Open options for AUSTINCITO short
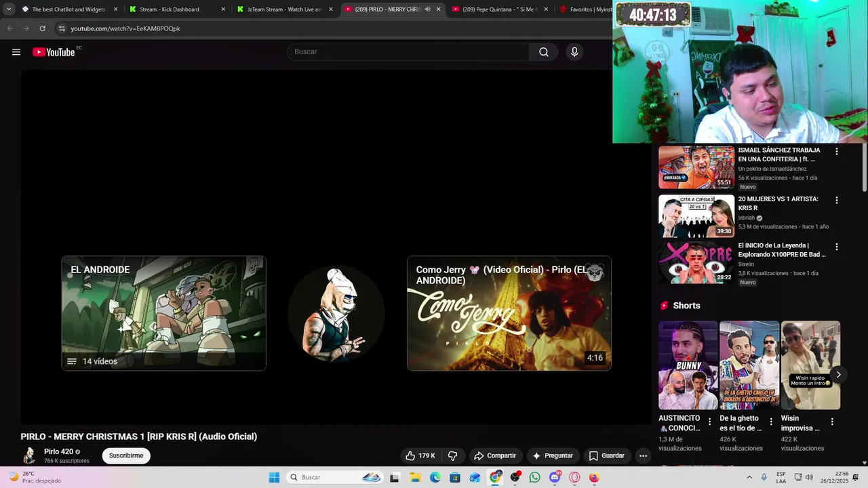This screenshot has height=488, width=868. (709, 422)
